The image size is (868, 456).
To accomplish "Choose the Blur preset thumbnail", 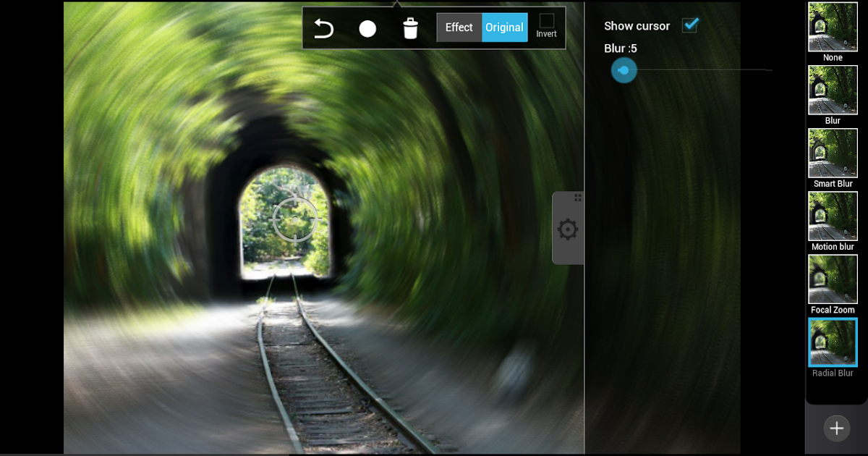I will [x=833, y=90].
